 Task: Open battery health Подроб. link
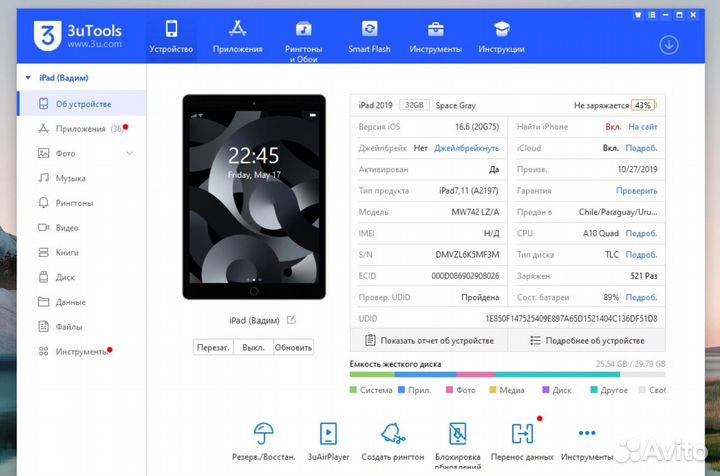(x=641, y=297)
